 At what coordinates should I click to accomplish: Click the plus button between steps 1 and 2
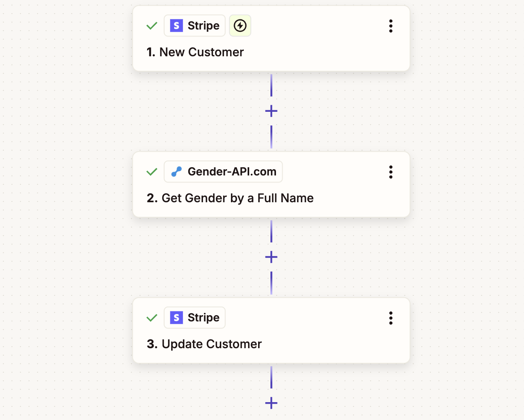271,111
